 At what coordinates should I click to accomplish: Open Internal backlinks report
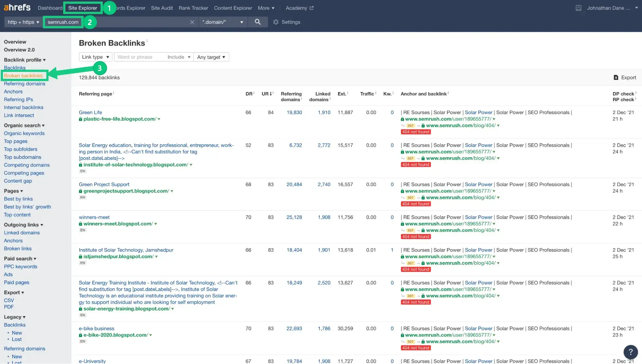point(23,108)
